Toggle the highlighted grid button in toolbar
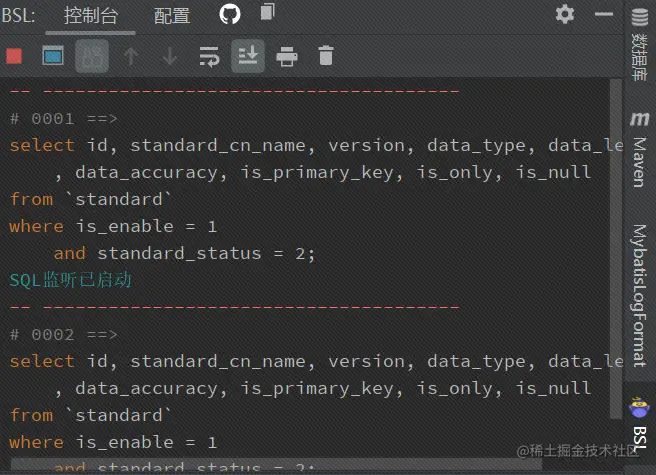 [x=92, y=56]
